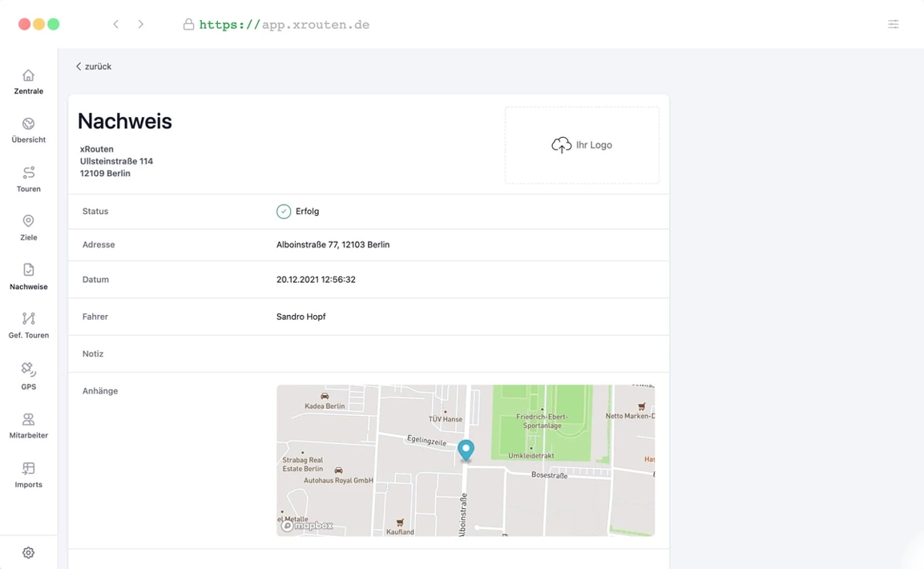Open Ziele location pin icon

coord(28,222)
